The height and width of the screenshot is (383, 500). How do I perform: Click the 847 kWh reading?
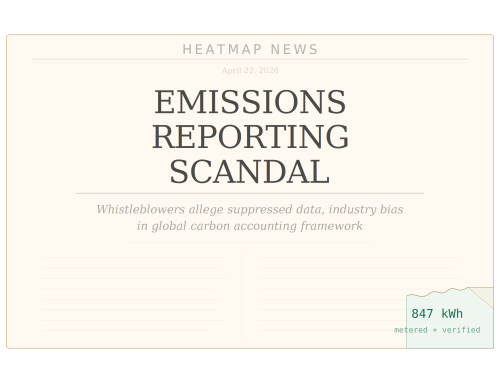pyautogui.click(x=437, y=314)
